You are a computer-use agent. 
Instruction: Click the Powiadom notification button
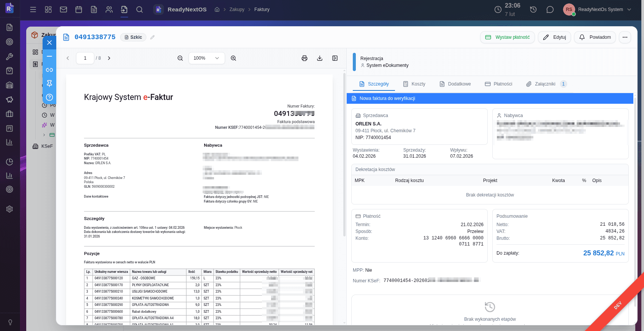[595, 37]
